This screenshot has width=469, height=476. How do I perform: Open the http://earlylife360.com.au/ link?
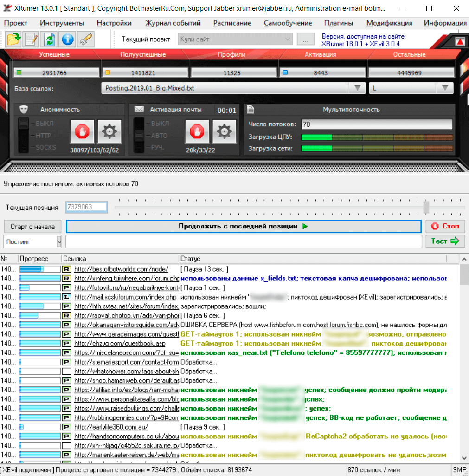[111, 427]
